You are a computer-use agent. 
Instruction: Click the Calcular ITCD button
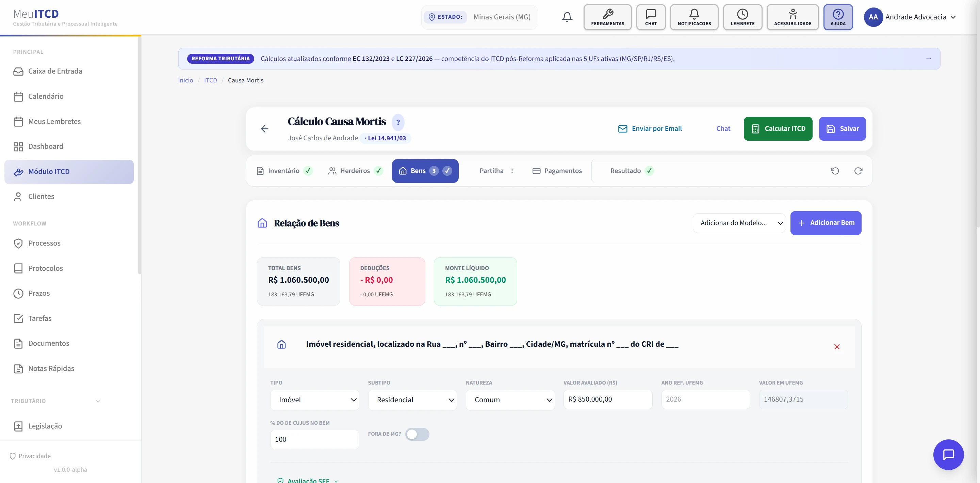pos(778,129)
